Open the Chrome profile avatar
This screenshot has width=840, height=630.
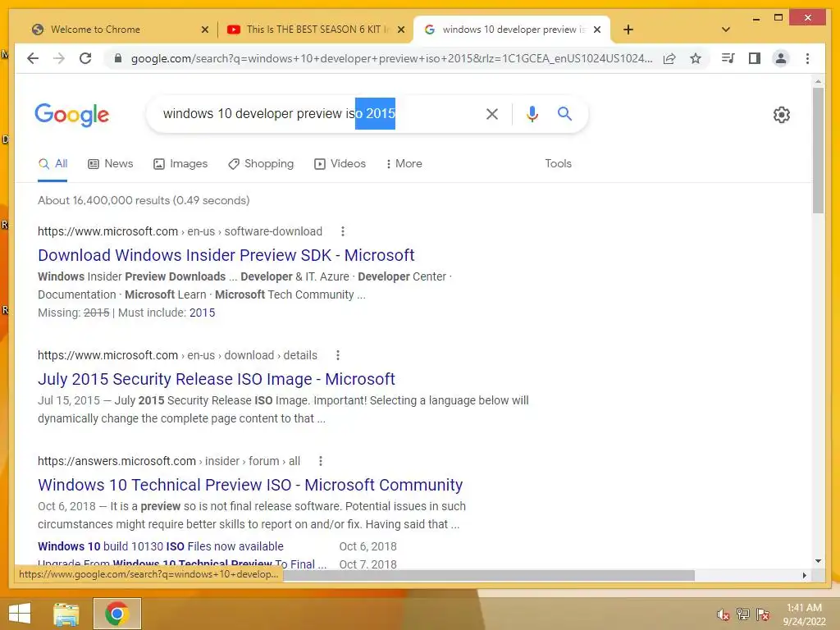pyautogui.click(x=781, y=58)
